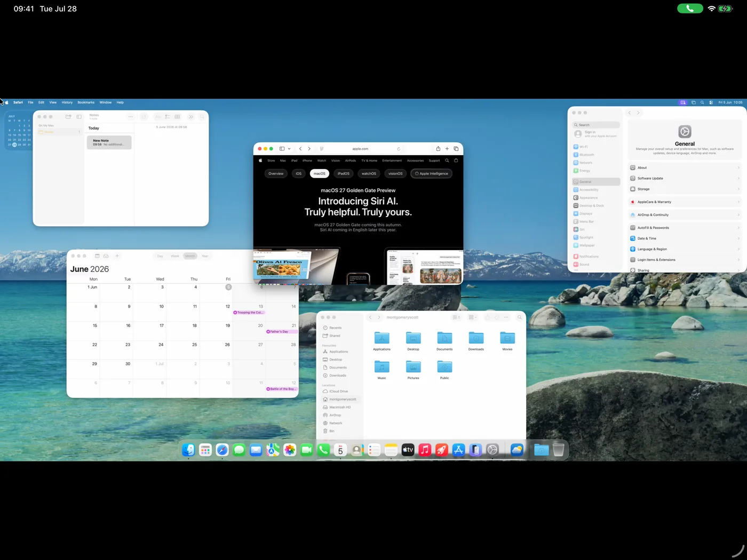Image resolution: width=747 pixels, height=560 pixels.
Task: Open Spotlight search in the menu bar
Action: (702, 102)
